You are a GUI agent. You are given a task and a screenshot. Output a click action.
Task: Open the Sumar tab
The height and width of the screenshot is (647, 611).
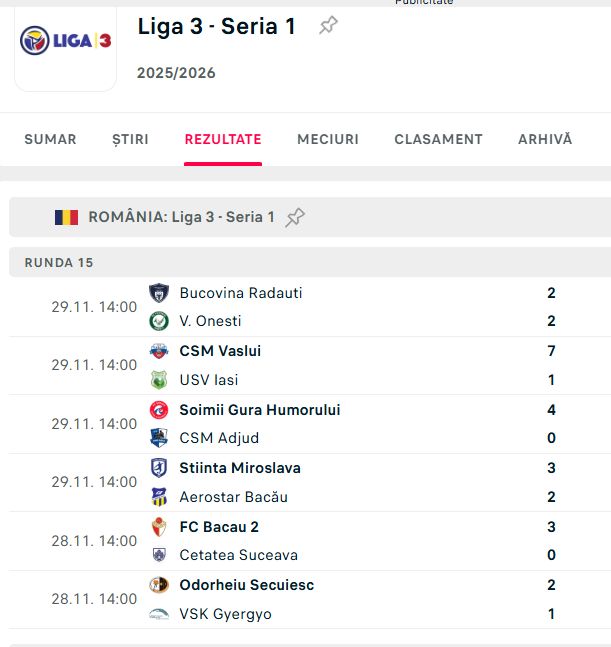tap(50, 140)
